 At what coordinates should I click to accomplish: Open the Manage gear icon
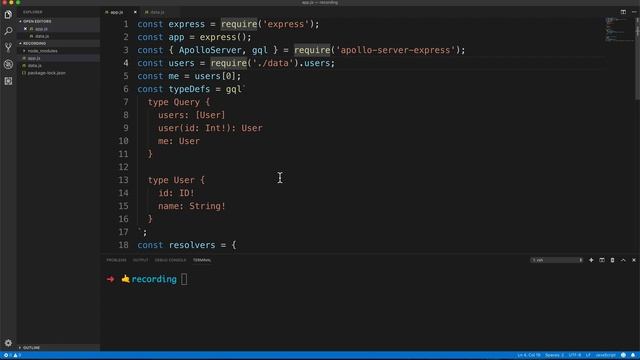click(8, 343)
